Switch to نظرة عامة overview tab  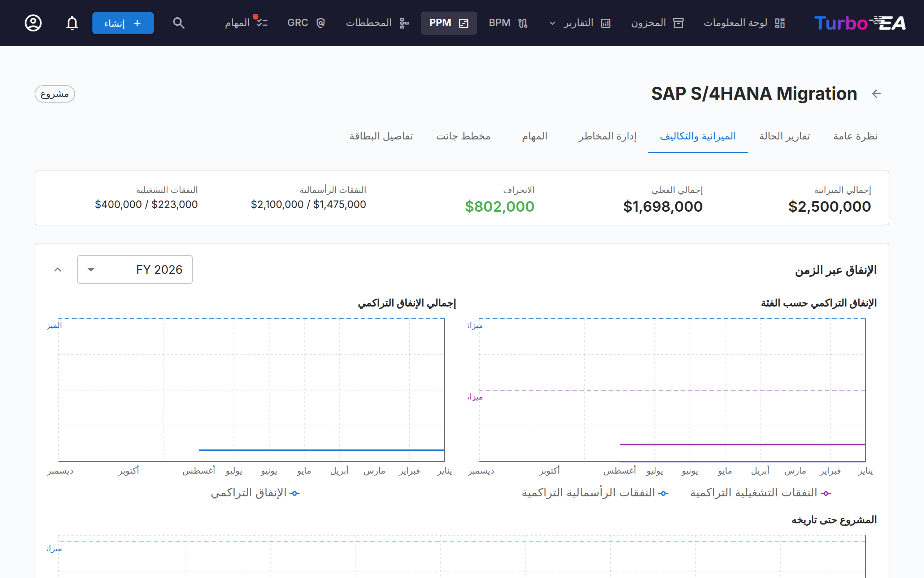pos(855,136)
